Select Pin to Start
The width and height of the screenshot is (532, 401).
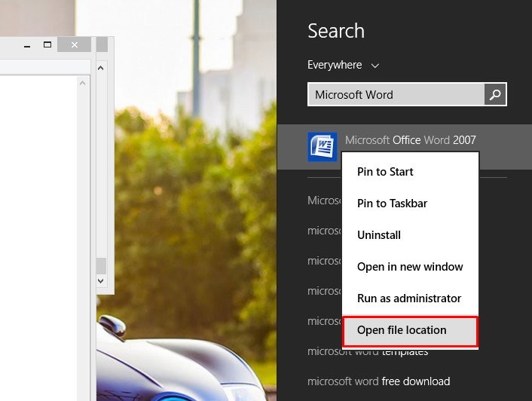pyautogui.click(x=410, y=172)
